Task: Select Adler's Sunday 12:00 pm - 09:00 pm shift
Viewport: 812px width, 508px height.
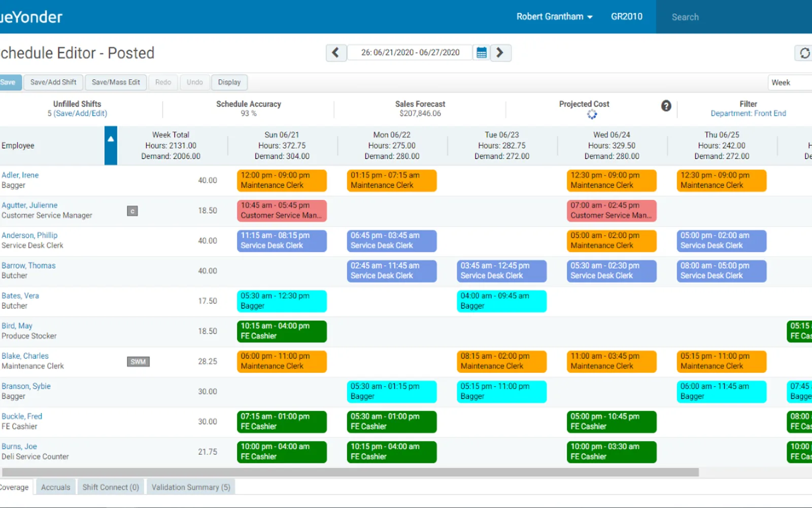Action: (282, 180)
